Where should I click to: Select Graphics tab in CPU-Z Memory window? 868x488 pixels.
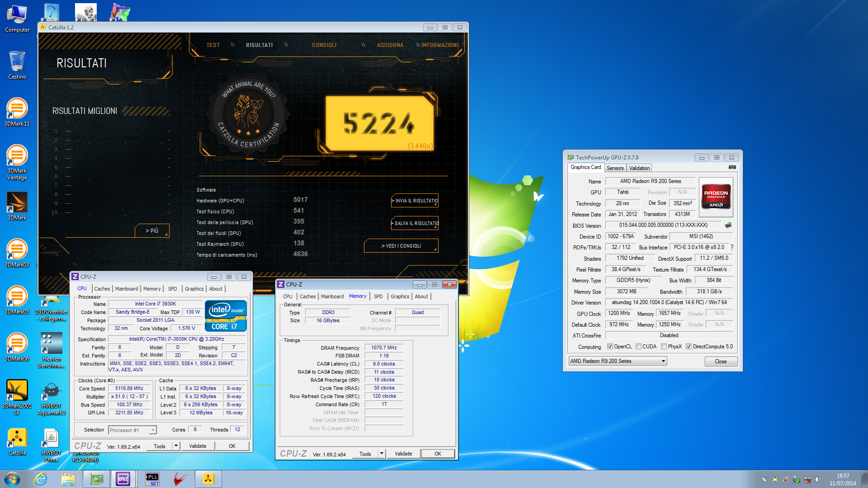pyautogui.click(x=400, y=296)
